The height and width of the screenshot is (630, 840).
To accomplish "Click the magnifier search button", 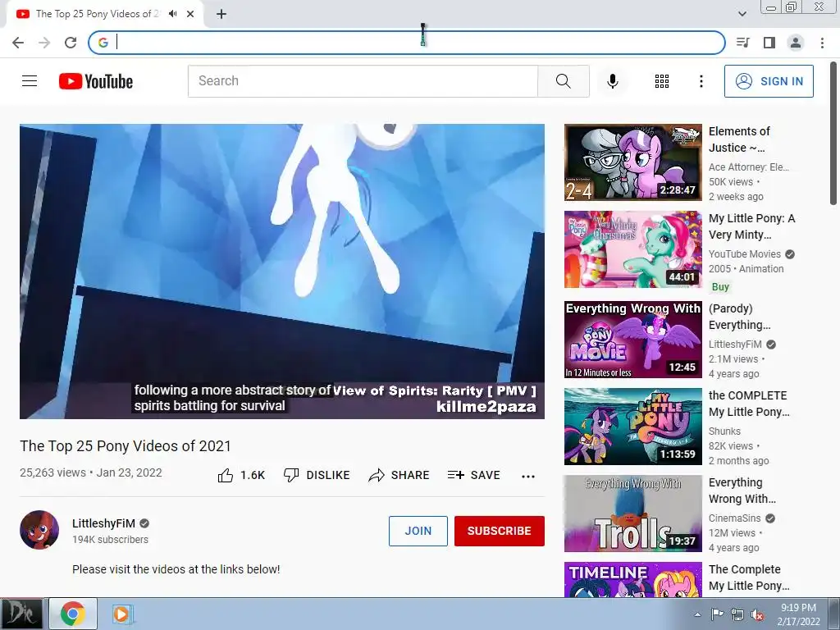I will [x=563, y=81].
